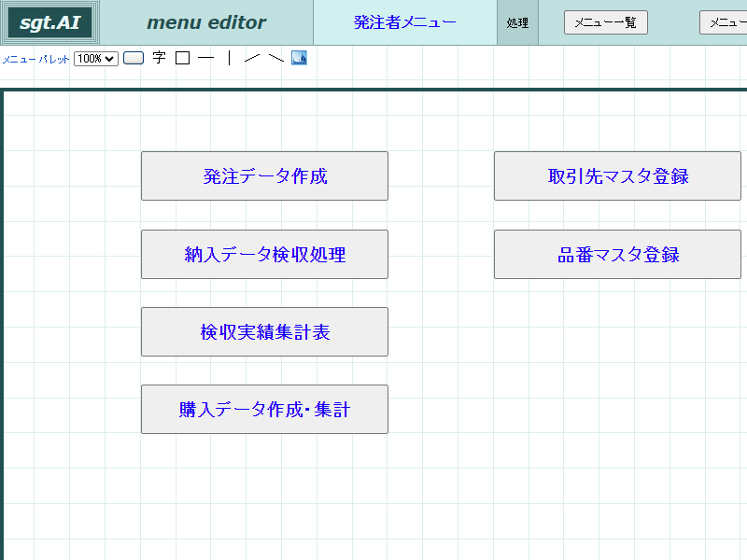Select the 品番マスタ登録 menu button
747x560 pixels.
coord(617,254)
